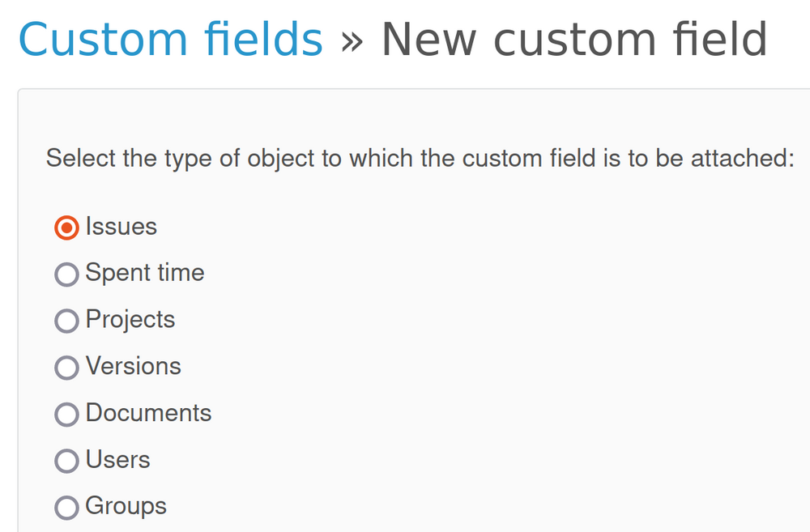Choose Users as the attachment target
The width and height of the screenshot is (810, 532).
[66, 461]
